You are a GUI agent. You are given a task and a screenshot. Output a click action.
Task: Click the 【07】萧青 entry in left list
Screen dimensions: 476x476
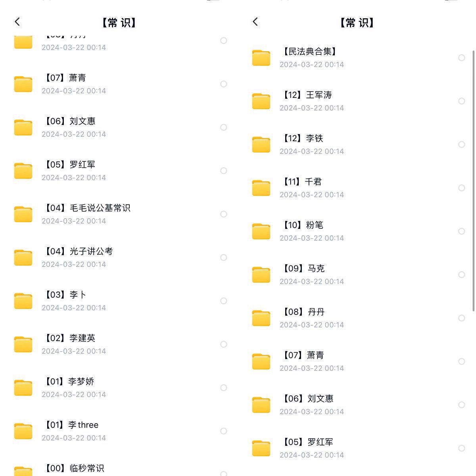point(119,84)
